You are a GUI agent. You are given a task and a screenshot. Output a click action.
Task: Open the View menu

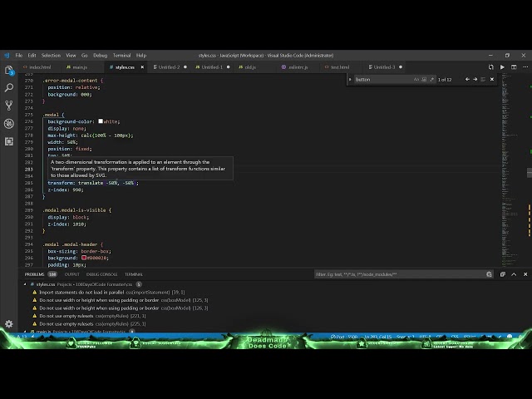point(71,56)
